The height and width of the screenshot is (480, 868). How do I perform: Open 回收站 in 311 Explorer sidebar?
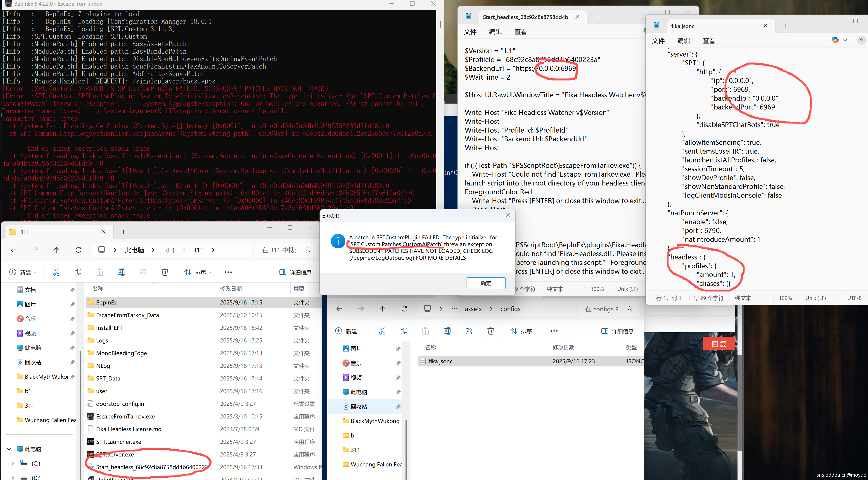click(x=33, y=362)
